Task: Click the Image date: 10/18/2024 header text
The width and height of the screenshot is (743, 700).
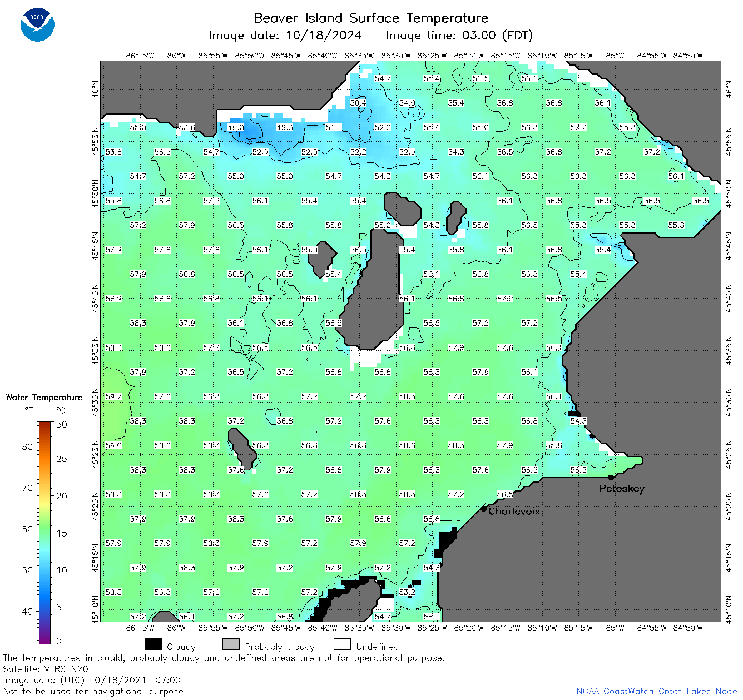Action: point(285,36)
